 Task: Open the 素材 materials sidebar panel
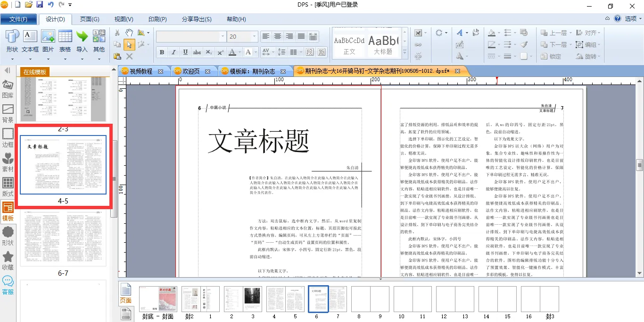click(x=8, y=163)
